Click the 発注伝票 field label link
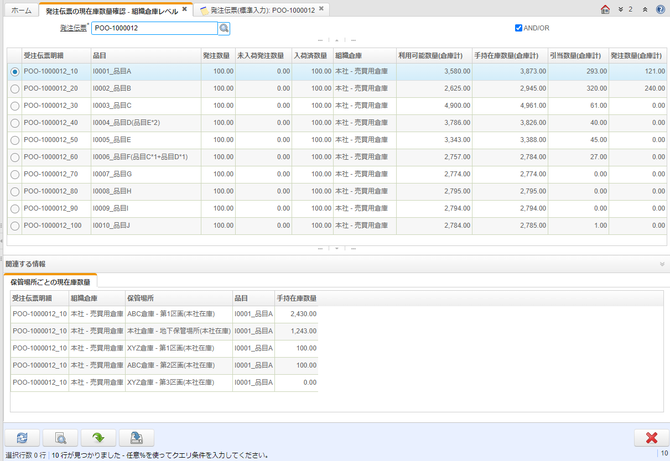Viewport: 670px width, 461px height. pos(73,28)
